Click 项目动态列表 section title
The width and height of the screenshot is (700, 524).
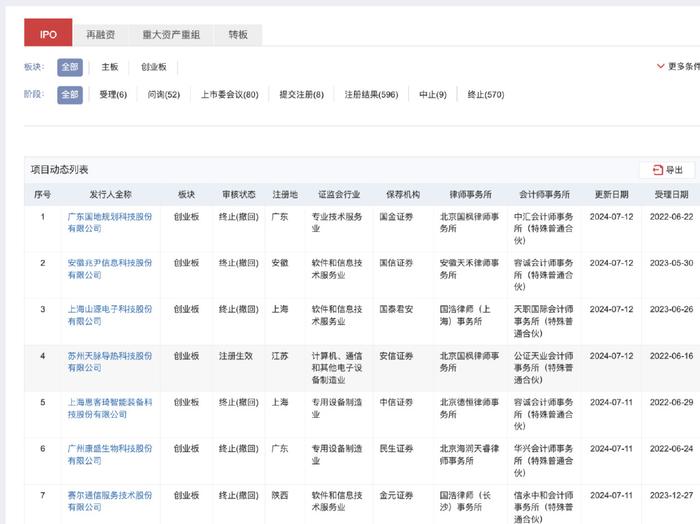click(x=59, y=170)
